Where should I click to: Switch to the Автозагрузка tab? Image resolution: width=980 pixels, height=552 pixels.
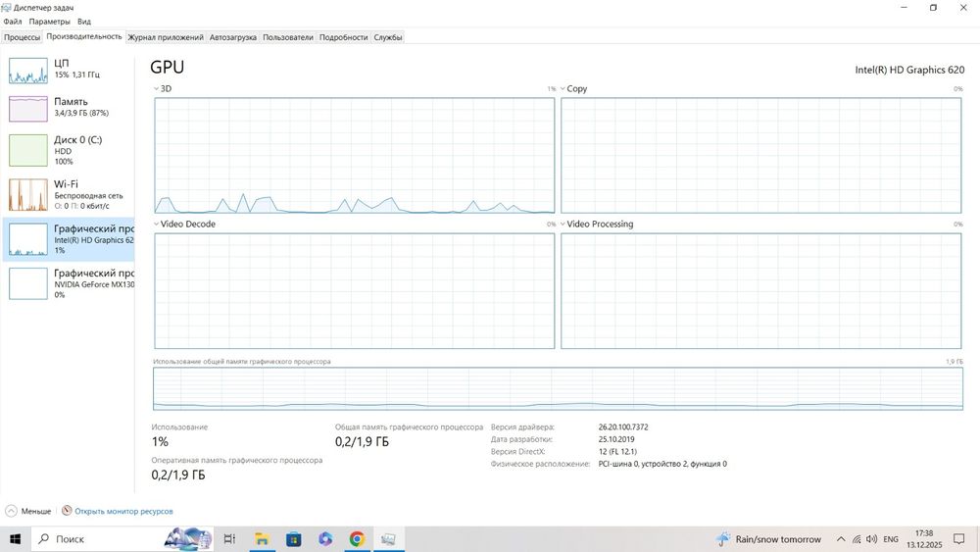pyautogui.click(x=232, y=37)
